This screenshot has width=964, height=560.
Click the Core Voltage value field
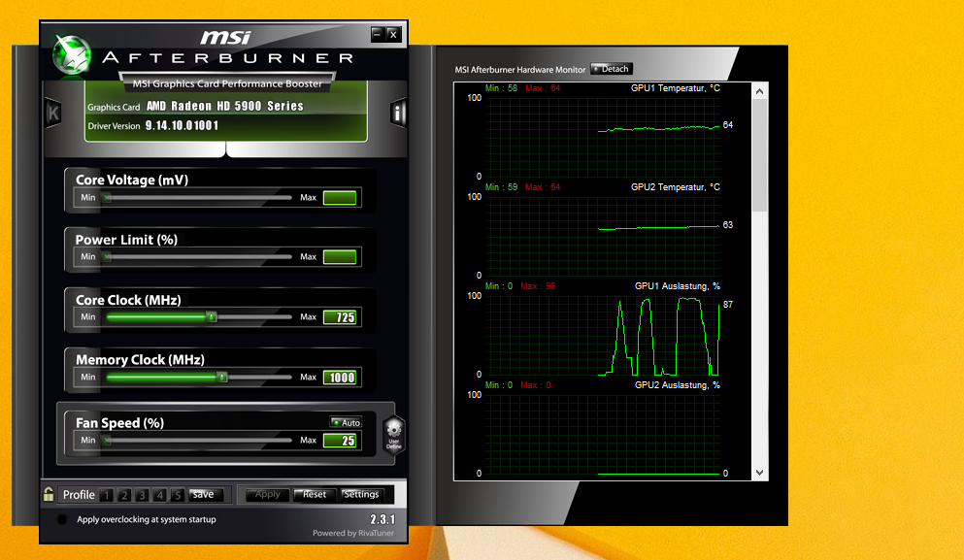click(x=340, y=197)
